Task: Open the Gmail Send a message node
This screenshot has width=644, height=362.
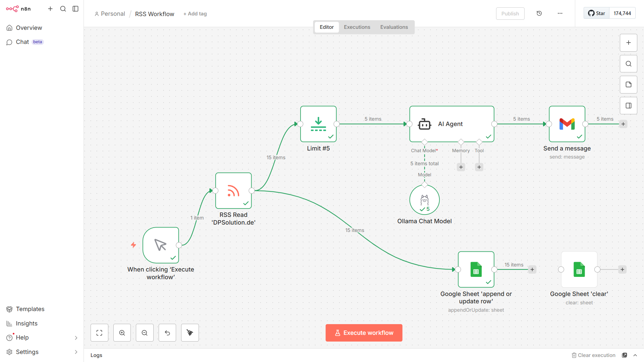Action: pyautogui.click(x=567, y=124)
